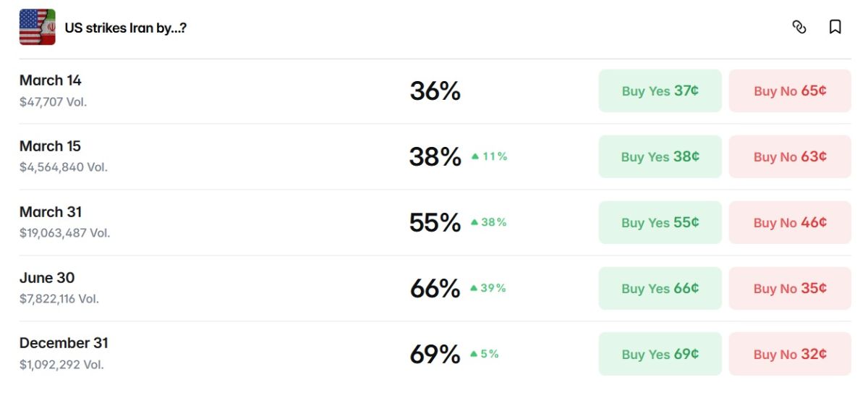Image resolution: width=868 pixels, height=393 pixels.
Task: Buy No at 65¢ for March 14
Action: [x=790, y=91]
